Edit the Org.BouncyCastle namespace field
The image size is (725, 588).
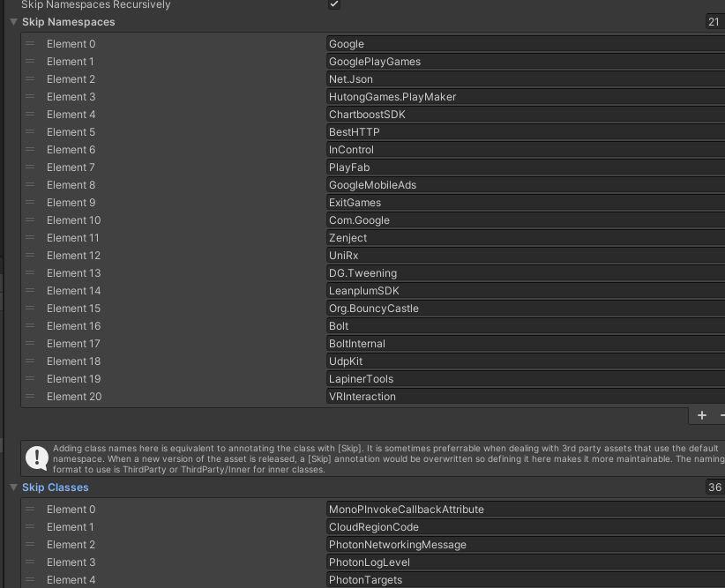526,309
